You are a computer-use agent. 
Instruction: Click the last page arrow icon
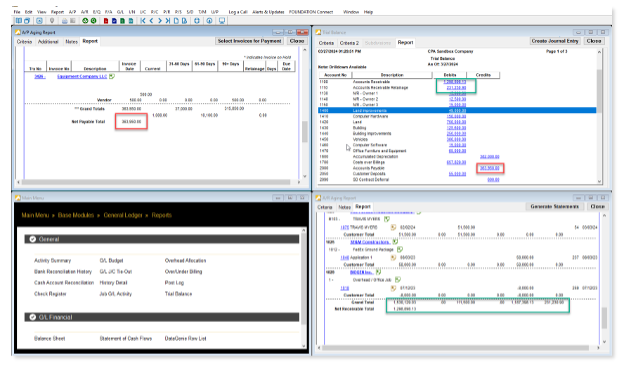[x=168, y=21]
